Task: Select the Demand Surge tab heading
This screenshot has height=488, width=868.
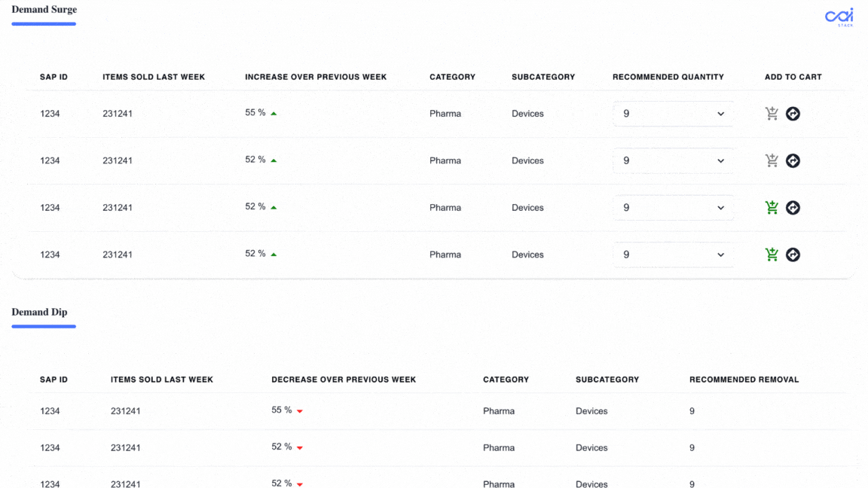Action: tap(44, 9)
